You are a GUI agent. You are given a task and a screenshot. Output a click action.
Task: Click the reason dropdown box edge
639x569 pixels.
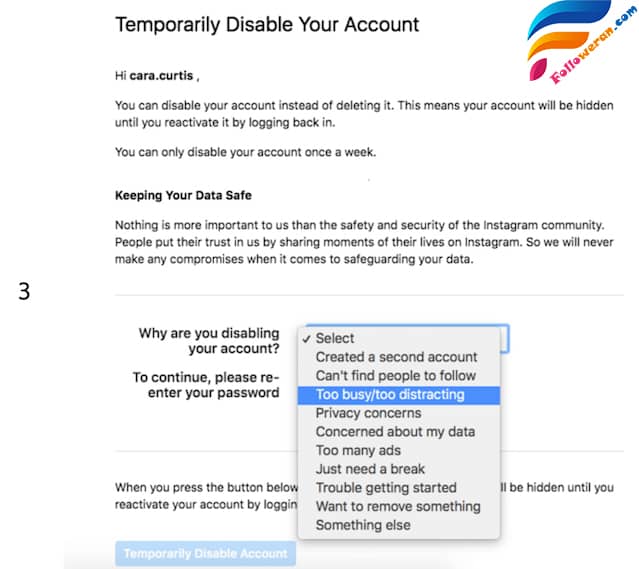(x=505, y=339)
